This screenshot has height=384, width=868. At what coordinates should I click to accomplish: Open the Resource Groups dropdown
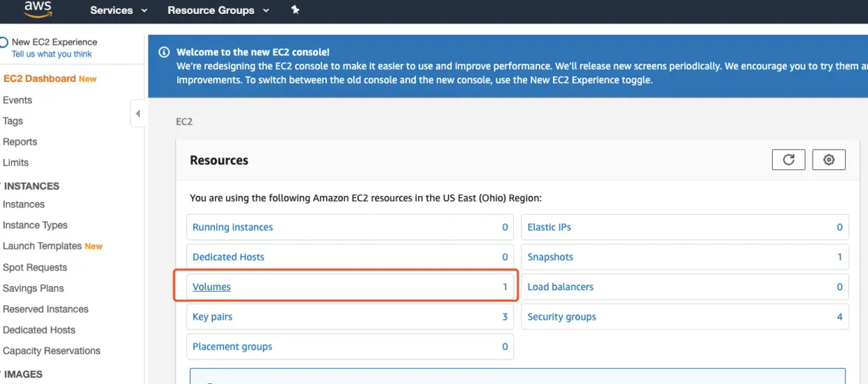(218, 10)
